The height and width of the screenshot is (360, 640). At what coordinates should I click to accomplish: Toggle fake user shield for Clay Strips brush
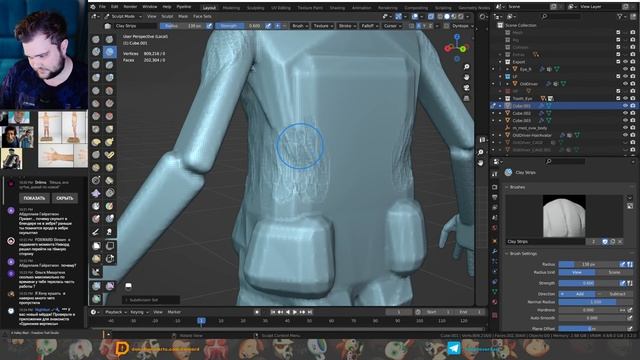tap(605, 242)
